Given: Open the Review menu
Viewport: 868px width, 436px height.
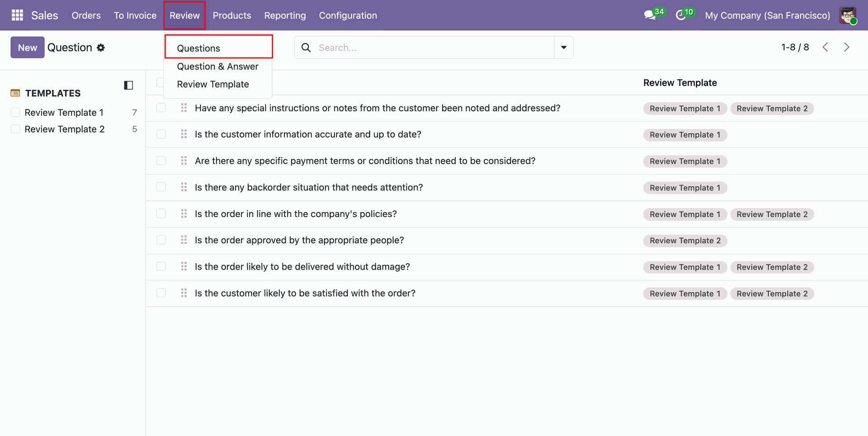Looking at the screenshot, I should pos(184,15).
